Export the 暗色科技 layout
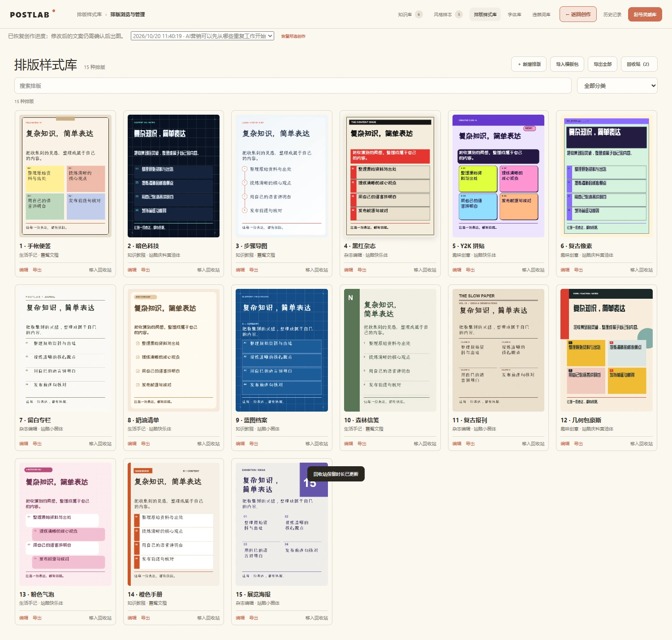 coord(146,270)
